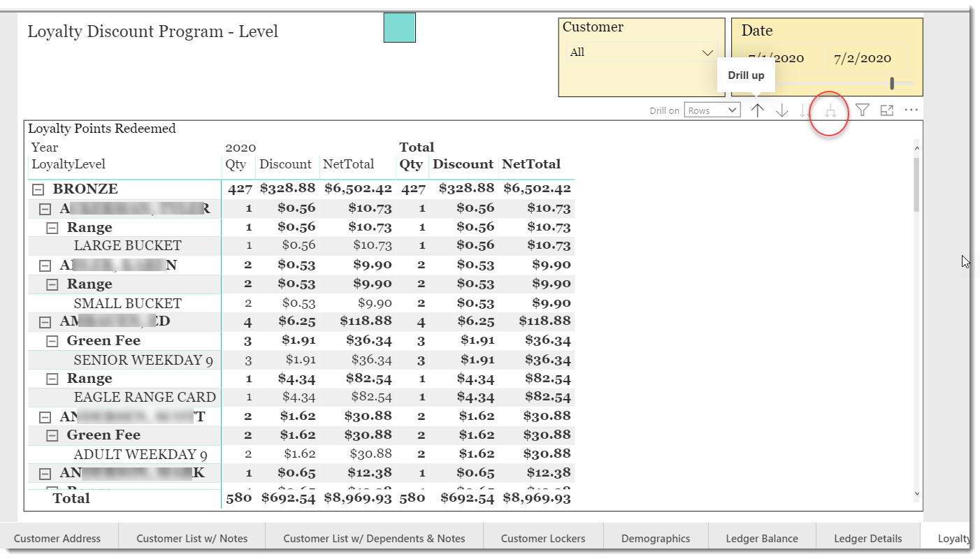Click the 2020 grand total Discount $692.54
Screen dimensions: 980x559
(x=288, y=498)
